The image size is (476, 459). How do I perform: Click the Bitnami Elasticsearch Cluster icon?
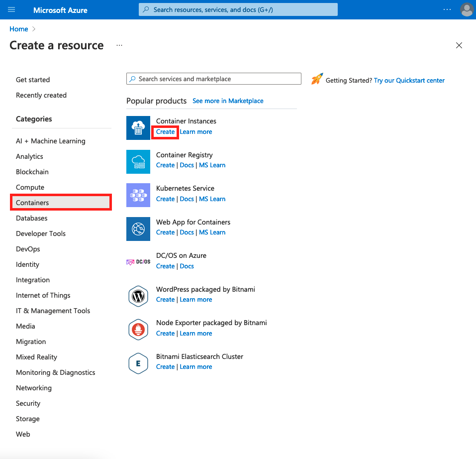138,363
